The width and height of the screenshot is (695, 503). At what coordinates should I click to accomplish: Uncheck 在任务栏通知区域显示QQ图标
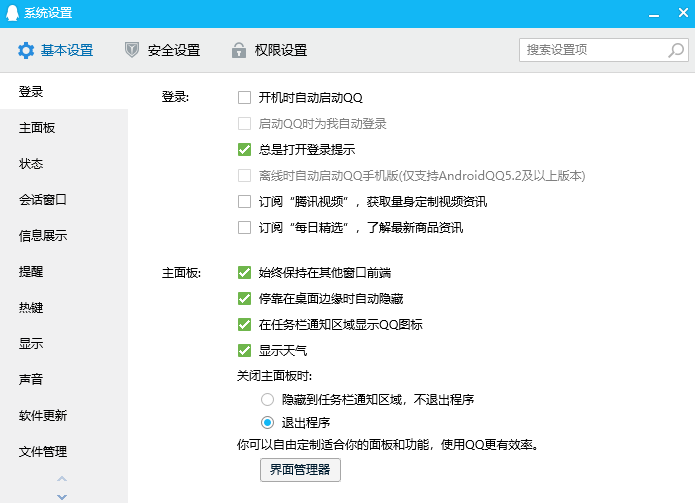coord(244,324)
